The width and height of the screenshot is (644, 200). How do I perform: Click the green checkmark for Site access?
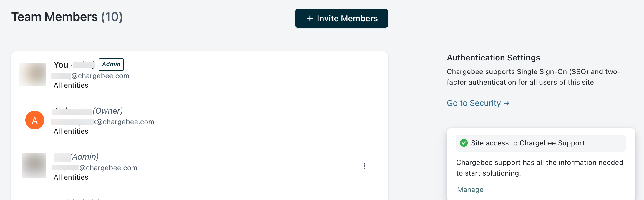coord(464,143)
